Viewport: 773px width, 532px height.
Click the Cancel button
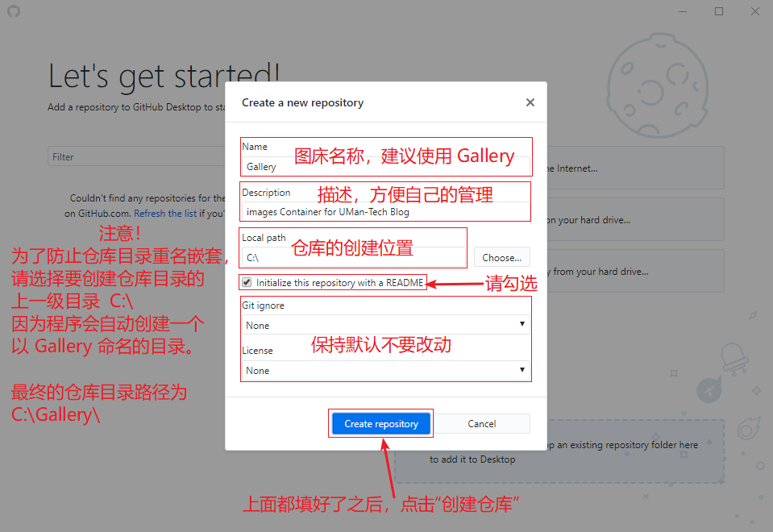pyautogui.click(x=482, y=423)
